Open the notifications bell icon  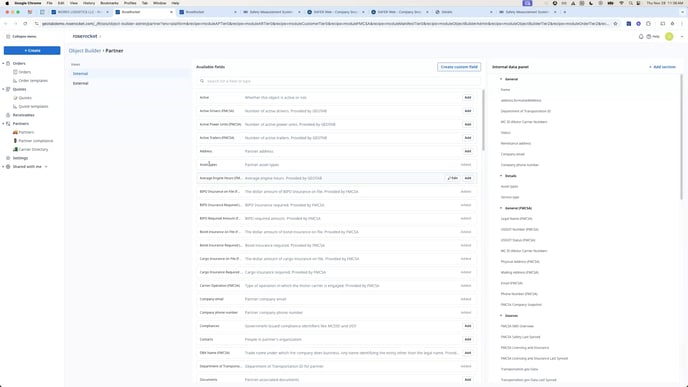(x=641, y=37)
